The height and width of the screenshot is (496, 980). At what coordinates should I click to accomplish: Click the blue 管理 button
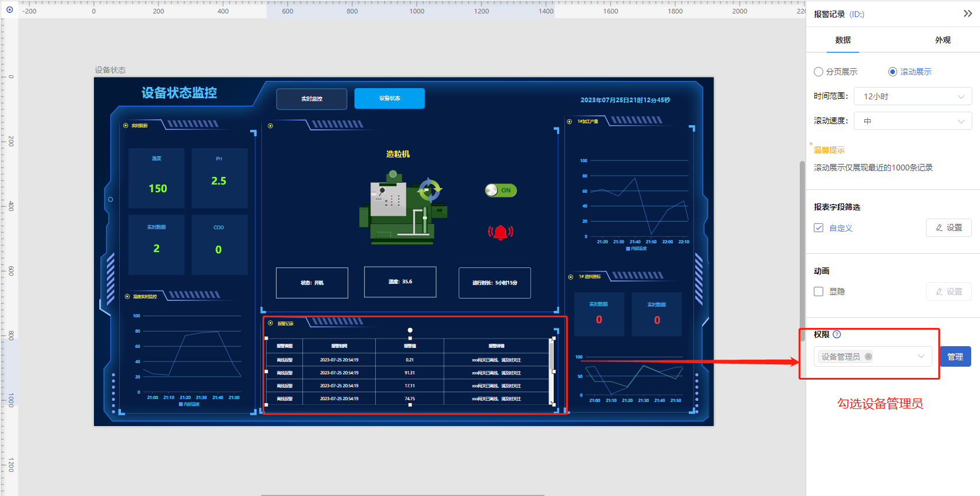[x=955, y=357]
